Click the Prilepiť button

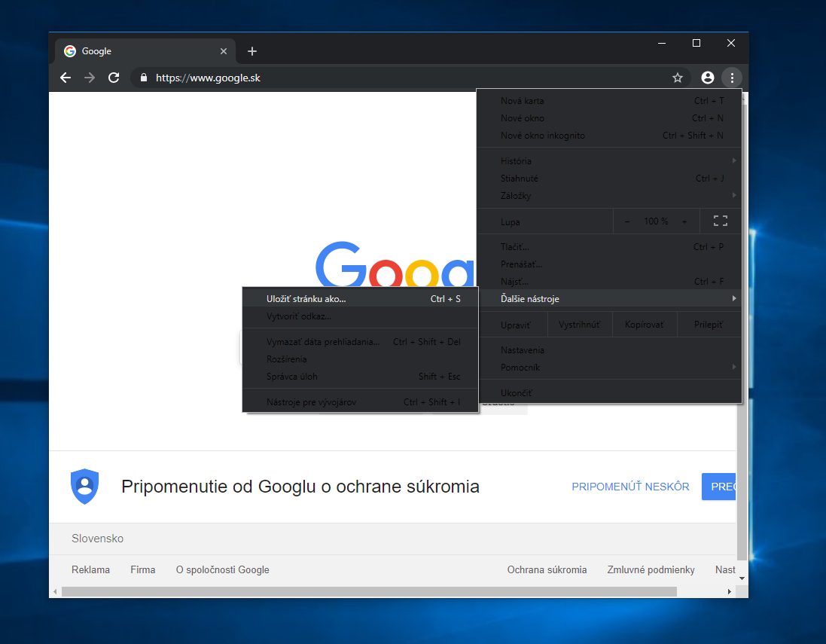tap(709, 325)
